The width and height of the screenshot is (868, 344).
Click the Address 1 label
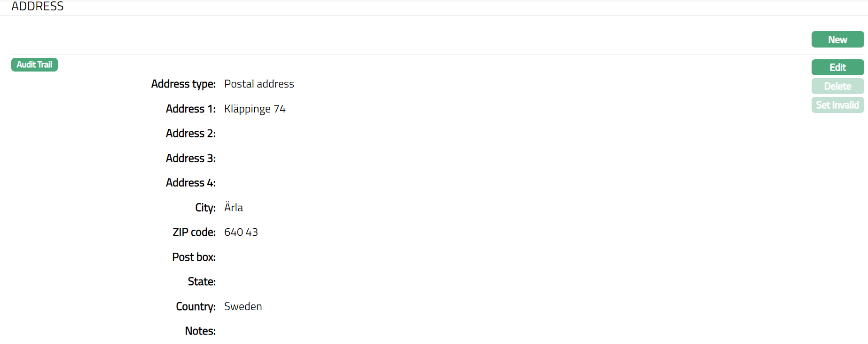[x=190, y=109]
